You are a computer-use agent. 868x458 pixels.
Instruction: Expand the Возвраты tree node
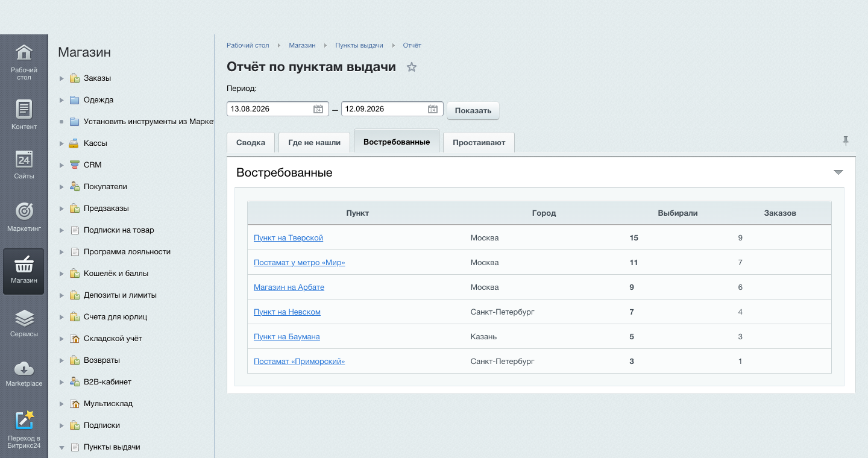click(x=61, y=360)
